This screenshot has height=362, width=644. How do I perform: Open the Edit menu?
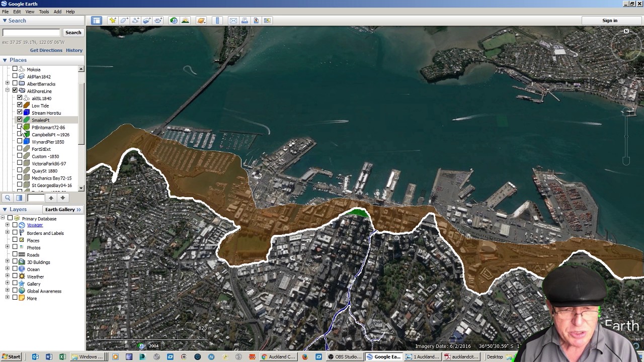[17, 12]
